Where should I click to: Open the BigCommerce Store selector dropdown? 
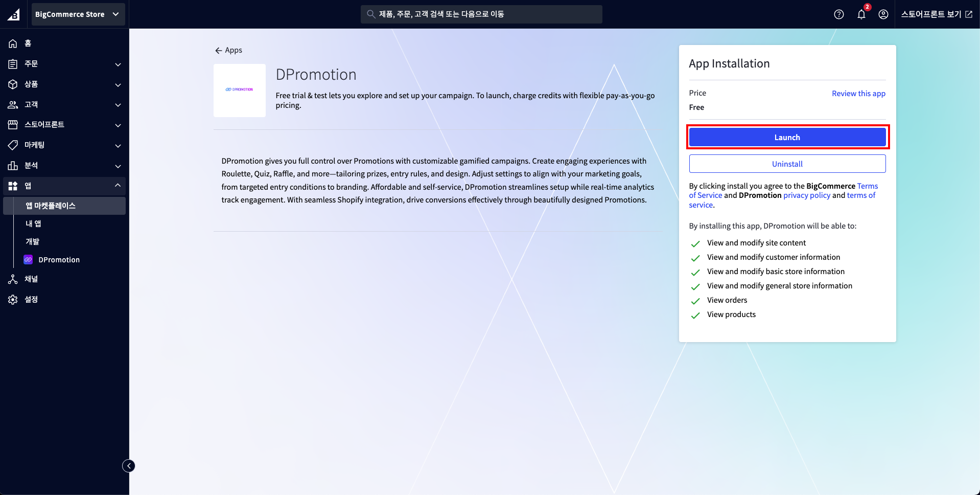77,14
